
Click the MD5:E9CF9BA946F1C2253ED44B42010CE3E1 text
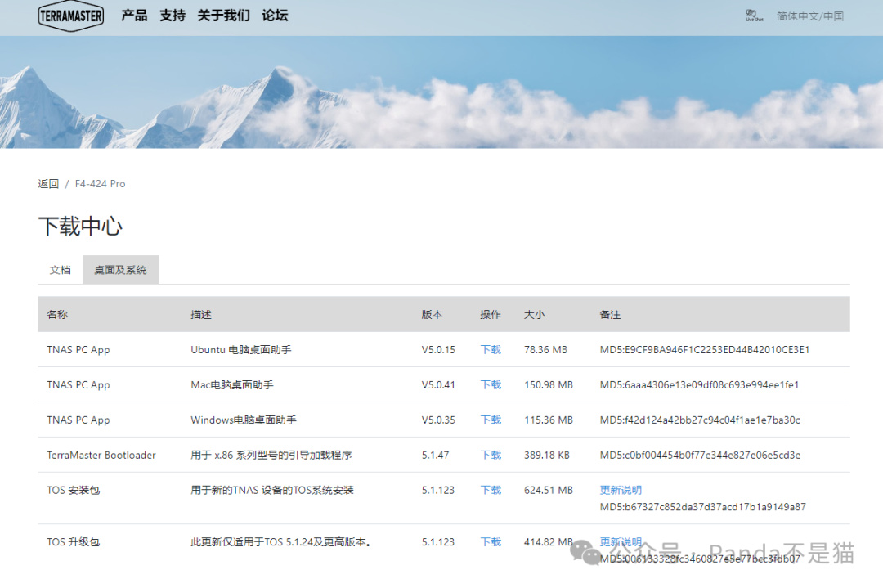pos(705,350)
